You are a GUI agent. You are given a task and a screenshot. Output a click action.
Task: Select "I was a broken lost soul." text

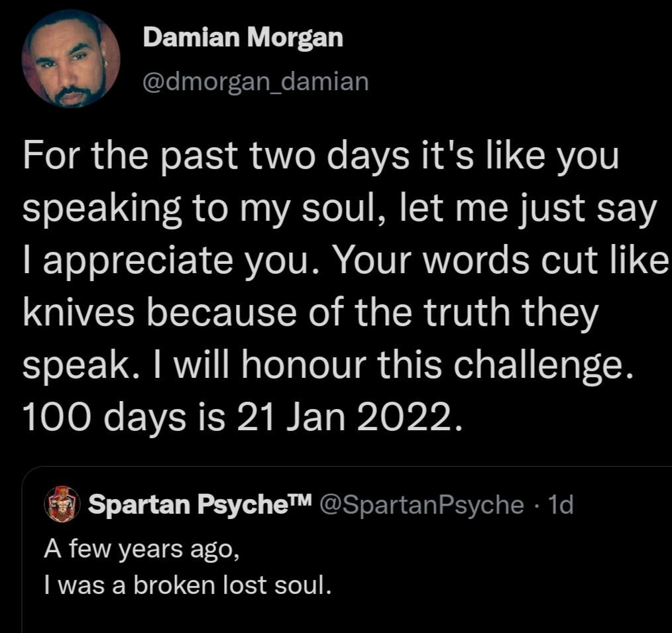coord(187,586)
